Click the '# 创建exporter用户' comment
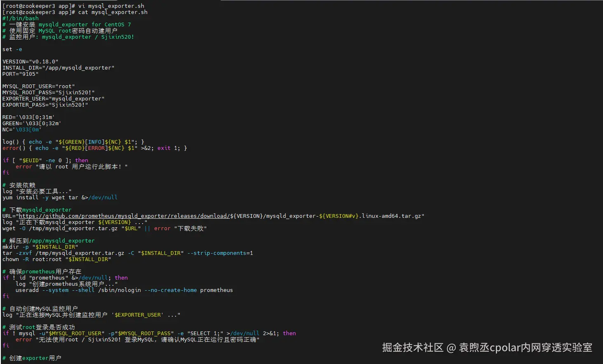The width and height of the screenshot is (603, 364). [x=32, y=358]
